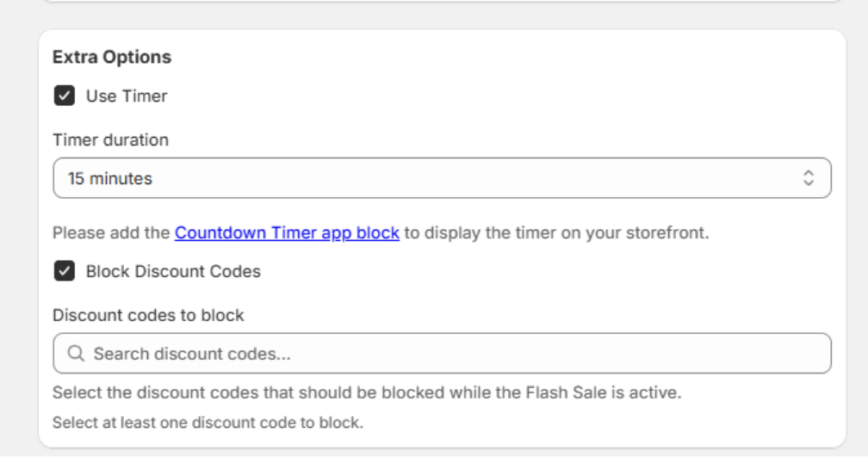Open the Countdown Timer app block link
The image size is (868, 457).
point(287,233)
